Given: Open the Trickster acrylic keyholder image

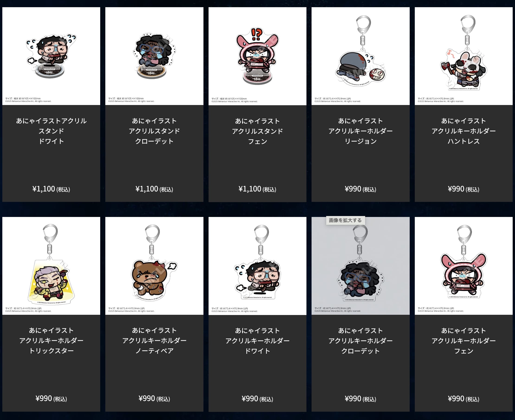Looking at the screenshot, I should click(51, 266).
